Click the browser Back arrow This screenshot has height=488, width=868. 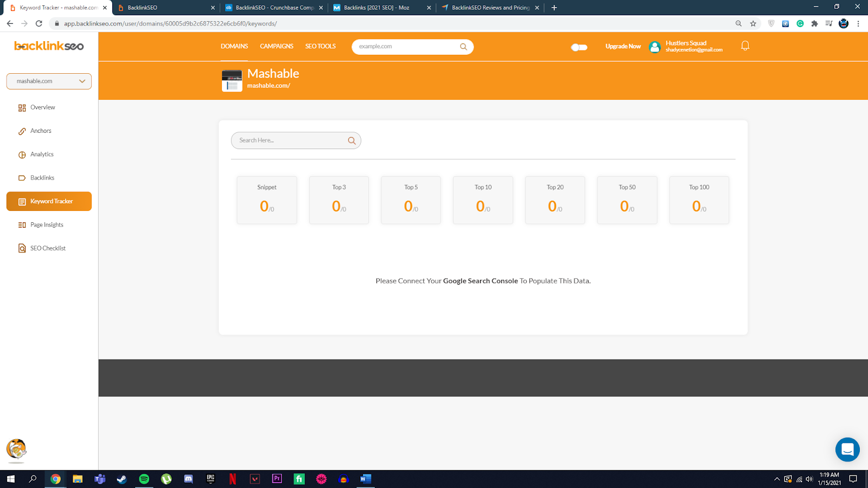(x=10, y=23)
